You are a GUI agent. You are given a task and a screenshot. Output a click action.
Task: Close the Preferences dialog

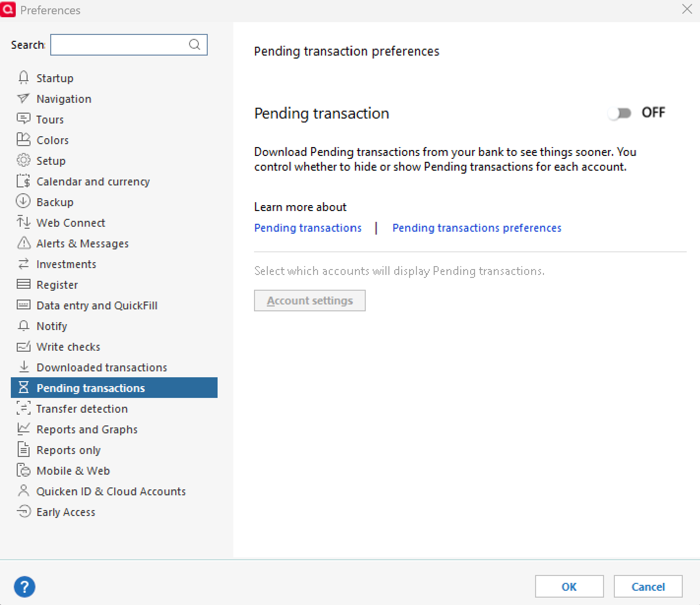tap(687, 9)
